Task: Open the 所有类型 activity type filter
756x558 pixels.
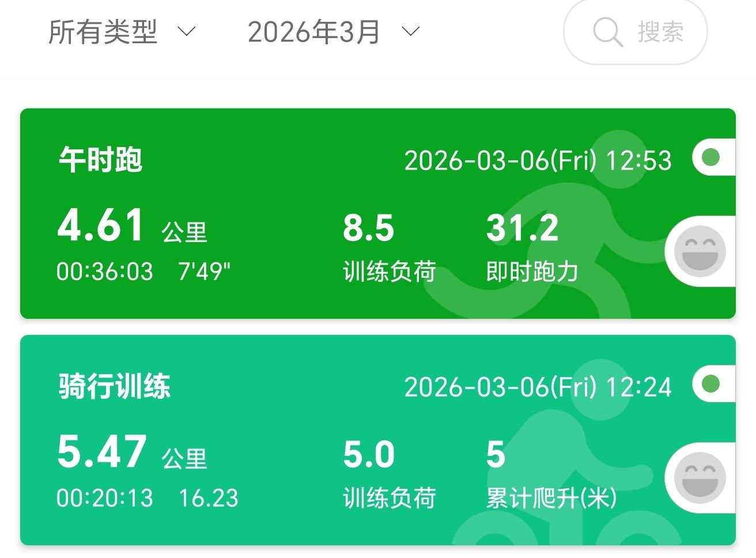Action: coord(122,32)
